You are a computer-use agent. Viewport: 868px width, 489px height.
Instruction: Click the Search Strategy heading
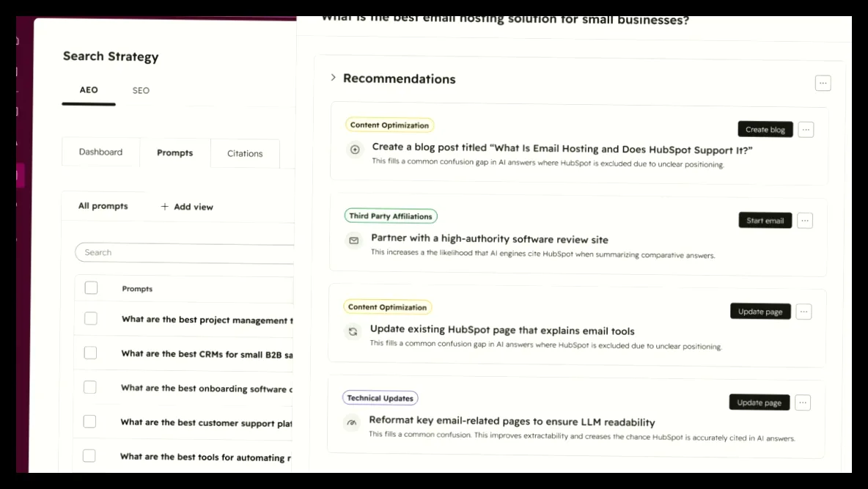pos(111,56)
